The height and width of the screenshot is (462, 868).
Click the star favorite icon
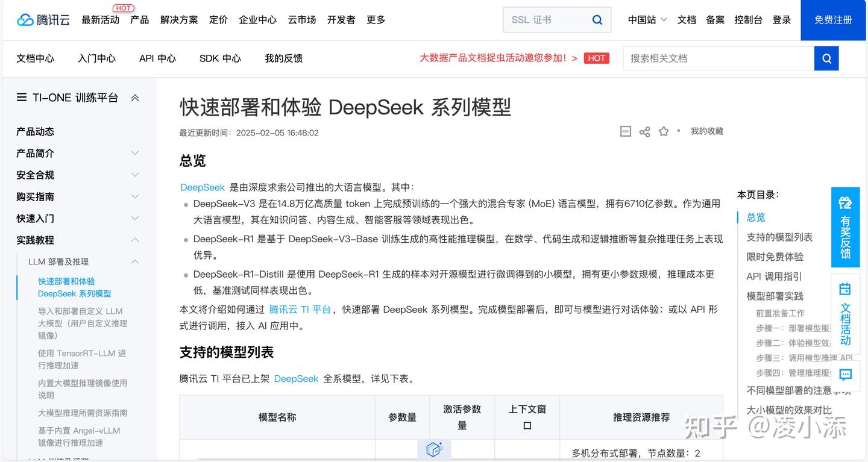coord(664,131)
